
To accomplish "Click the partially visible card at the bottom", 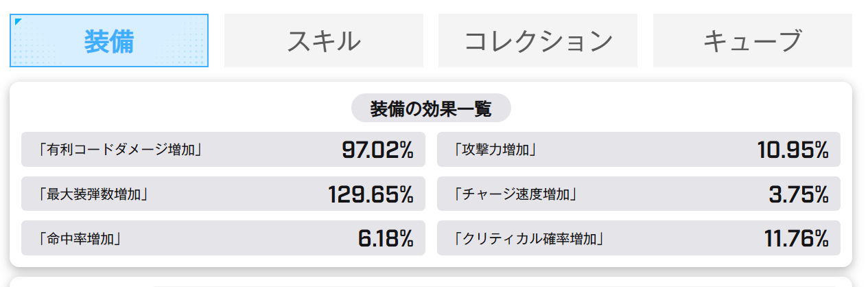I will [431, 282].
